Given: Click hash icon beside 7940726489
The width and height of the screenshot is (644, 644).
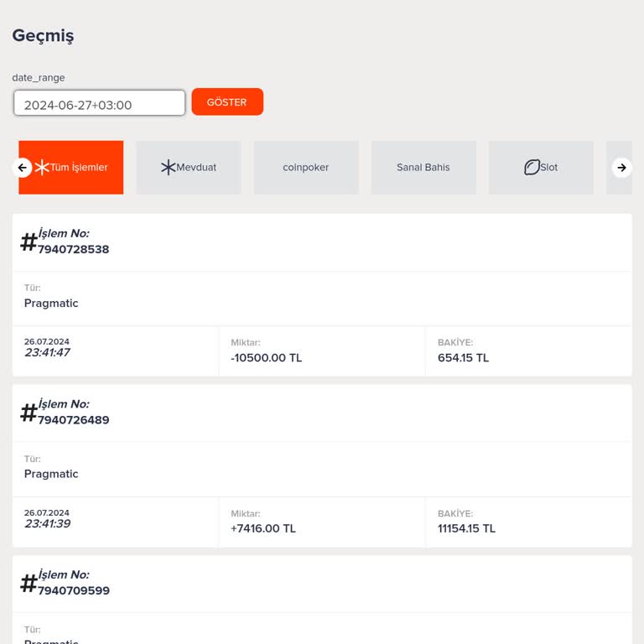Looking at the screenshot, I should [29, 413].
